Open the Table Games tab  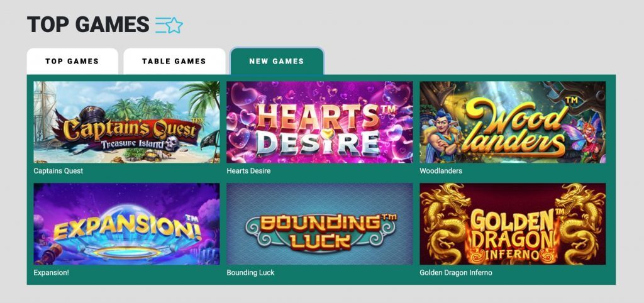point(174,61)
